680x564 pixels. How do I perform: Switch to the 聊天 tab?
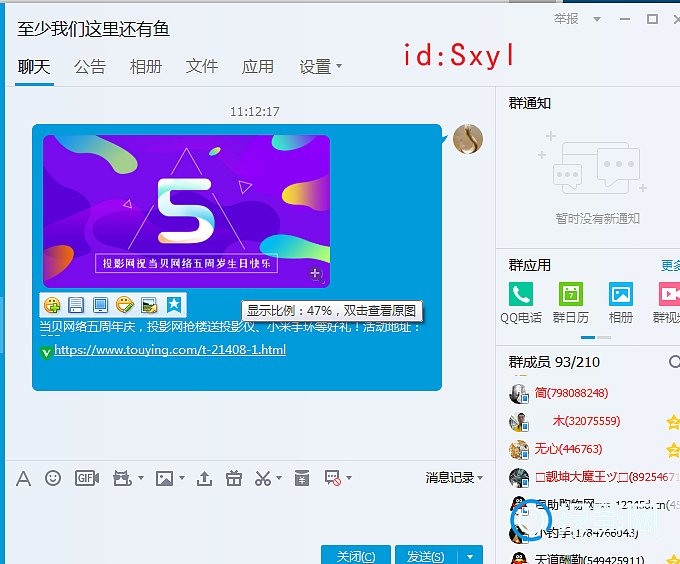[x=34, y=67]
